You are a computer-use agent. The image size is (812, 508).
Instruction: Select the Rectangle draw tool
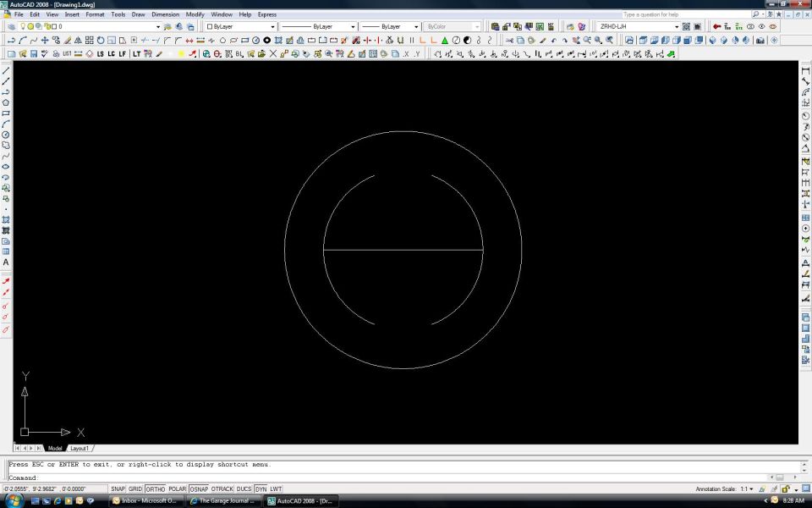6,113
